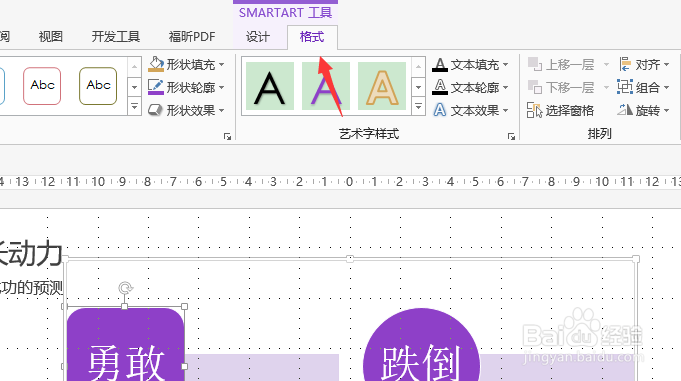Click the horizontal ruler
This screenshot has height=381, width=681.
[340, 182]
